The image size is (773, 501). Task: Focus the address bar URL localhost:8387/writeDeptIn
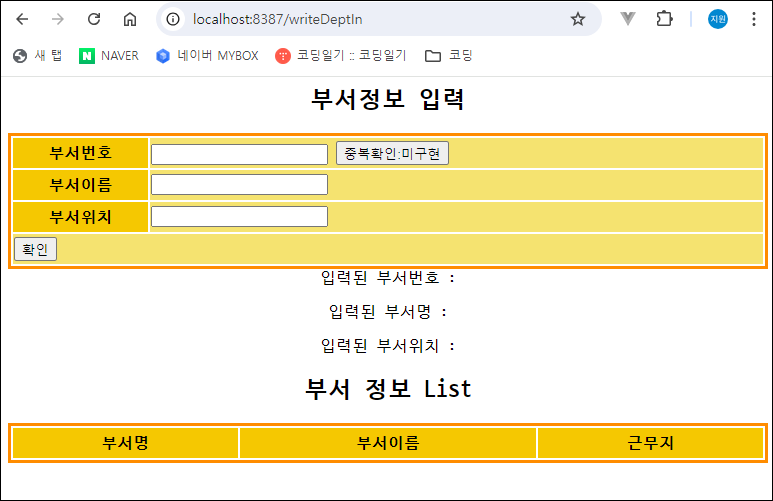coord(278,19)
